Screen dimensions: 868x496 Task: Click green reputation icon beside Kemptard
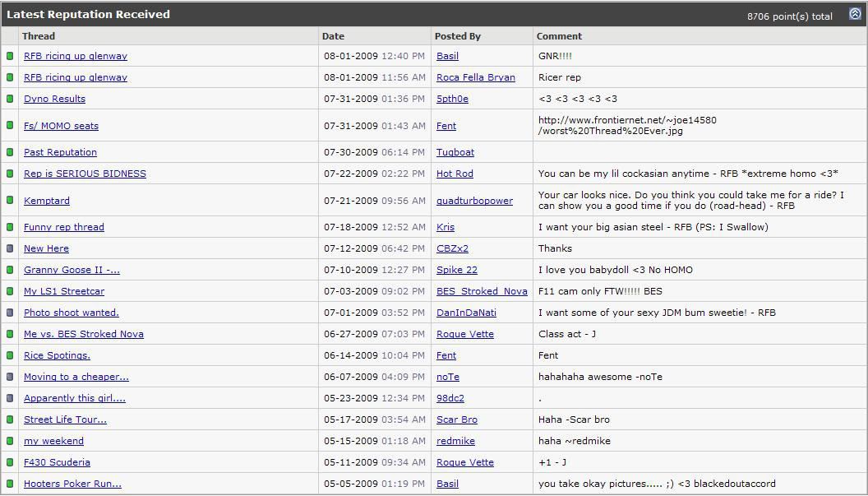tap(10, 201)
